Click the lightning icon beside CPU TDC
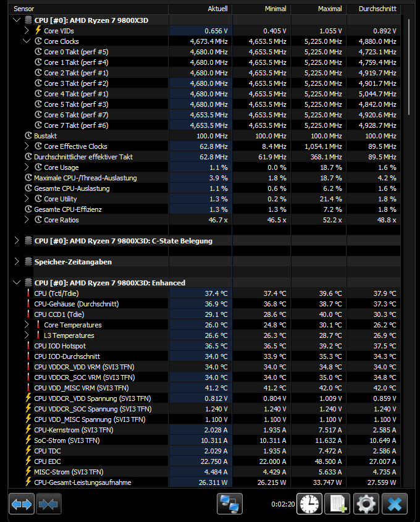 point(28,450)
